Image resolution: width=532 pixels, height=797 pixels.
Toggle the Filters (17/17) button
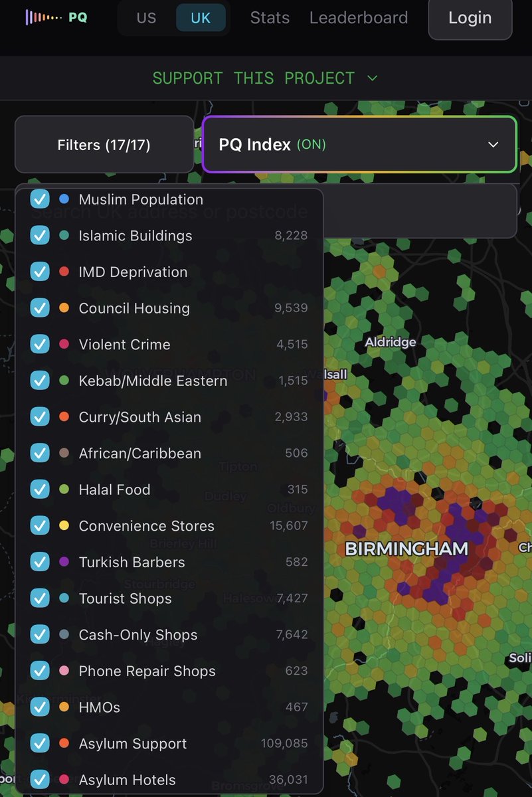tap(104, 144)
